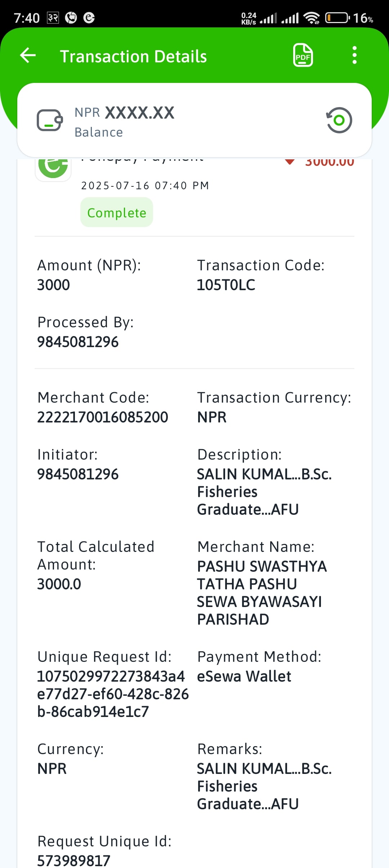389x868 pixels.
Task: Open the three-dot overflow menu
Action: (x=354, y=55)
